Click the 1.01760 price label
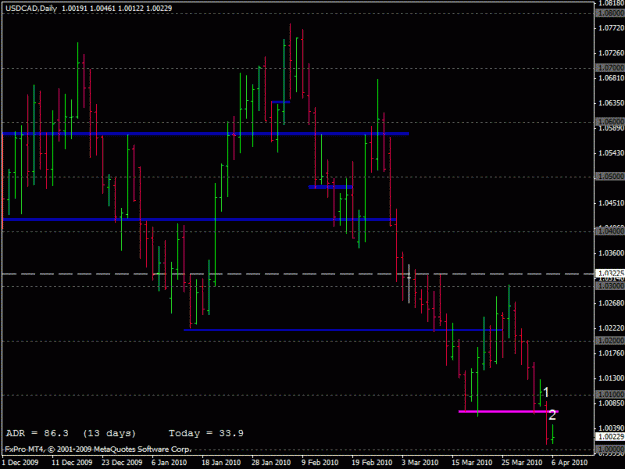This screenshot has width=625, height=469. [611, 353]
